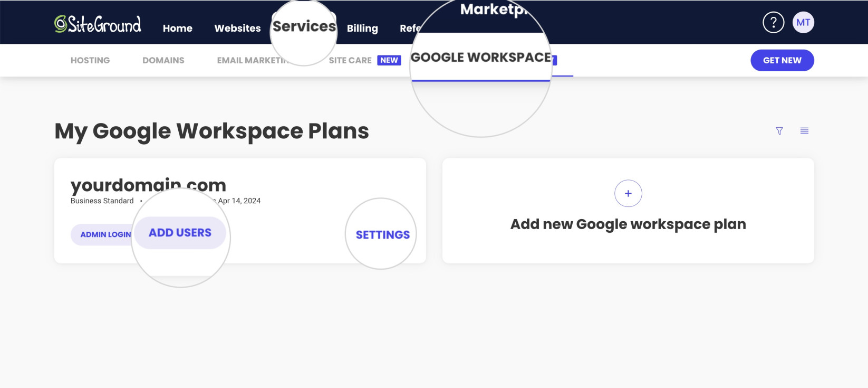Select the Email Marketing tab
The image size is (868, 388).
(x=253, y=60)
